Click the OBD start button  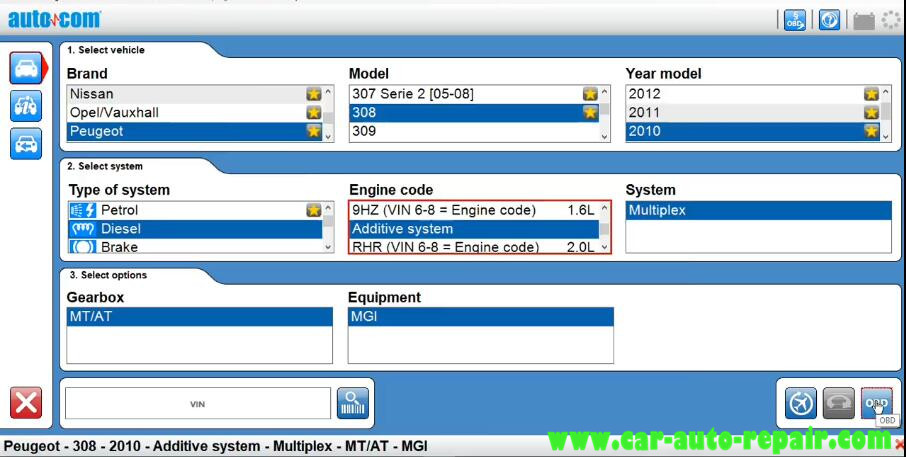[x=877, y=403]
